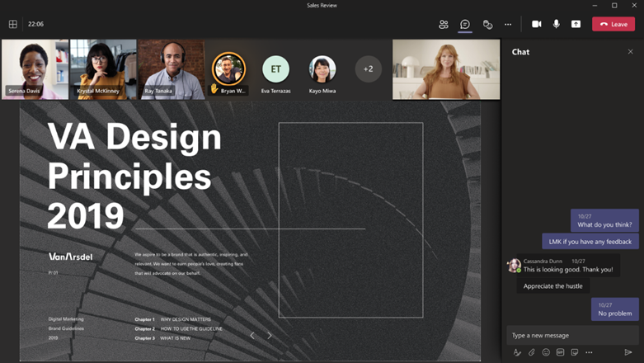Image resolution: width=644 pixels, height=363 pixels.
Task: Close the Chat panel
Action: (631, 52)
